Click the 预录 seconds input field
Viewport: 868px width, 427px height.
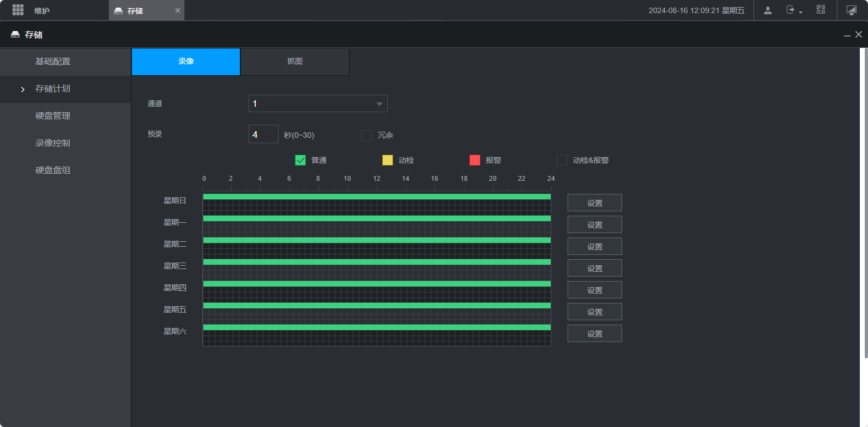[263, 135]
